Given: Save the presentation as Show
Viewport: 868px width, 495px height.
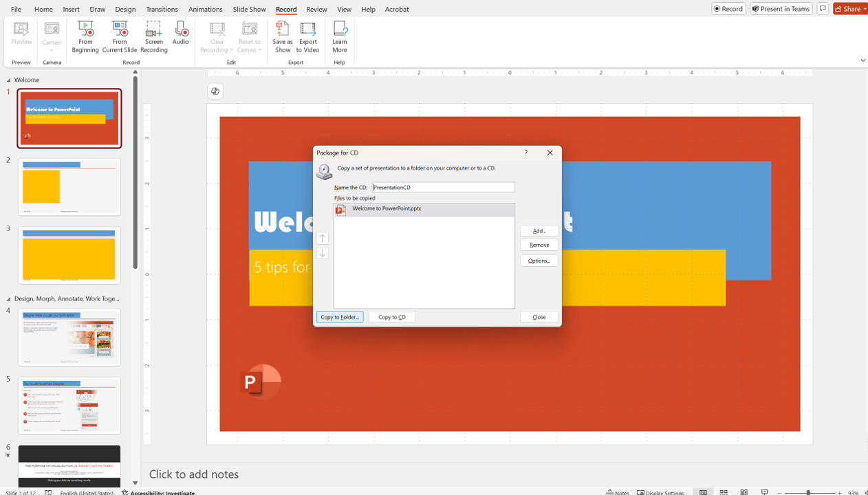Looking at the screenshot, I should [x=282, y=38].
